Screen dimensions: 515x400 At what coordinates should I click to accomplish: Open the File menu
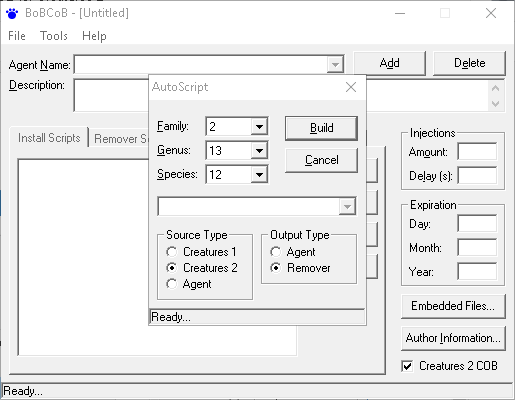pyautogui.click(x=17, y=36)
